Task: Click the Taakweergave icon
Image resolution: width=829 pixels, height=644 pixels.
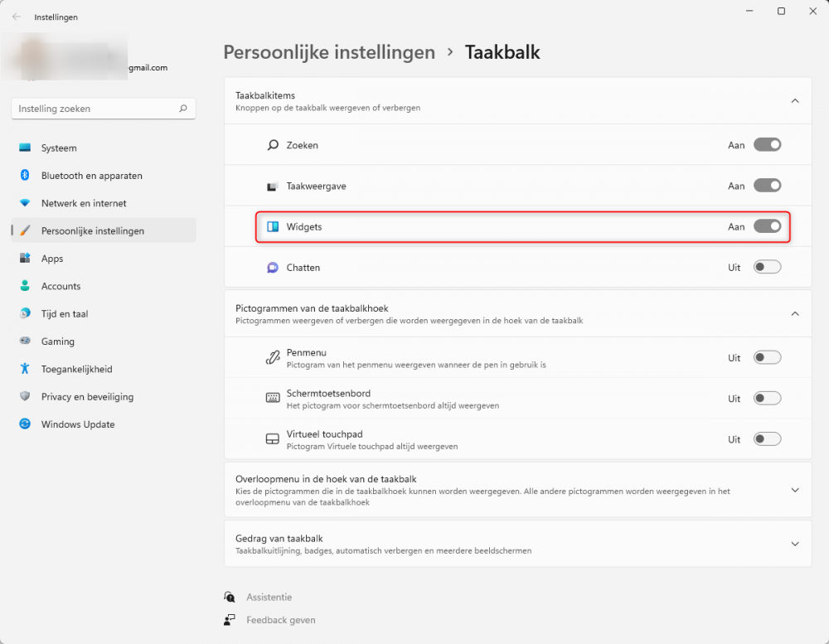Action: coord(273,186)
